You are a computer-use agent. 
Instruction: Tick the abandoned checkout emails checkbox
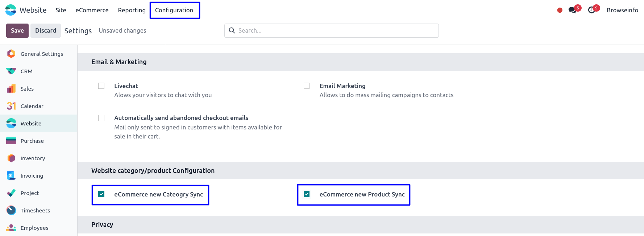(101, 118)
